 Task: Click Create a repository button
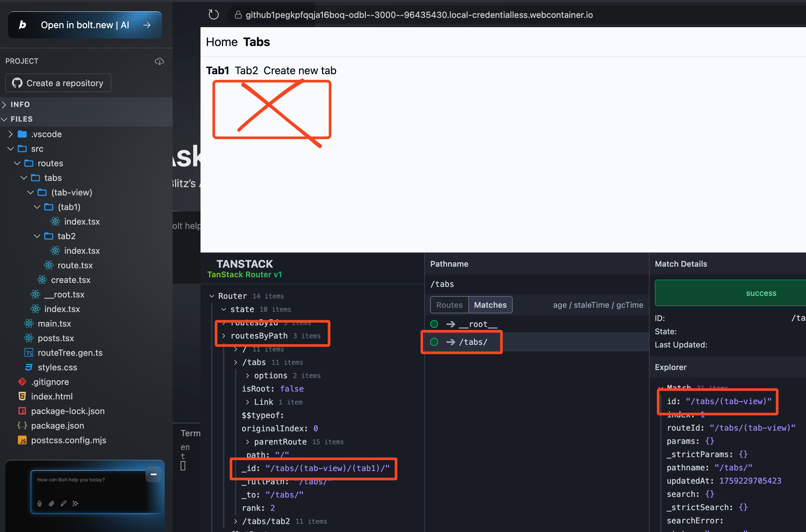[58, 83]
